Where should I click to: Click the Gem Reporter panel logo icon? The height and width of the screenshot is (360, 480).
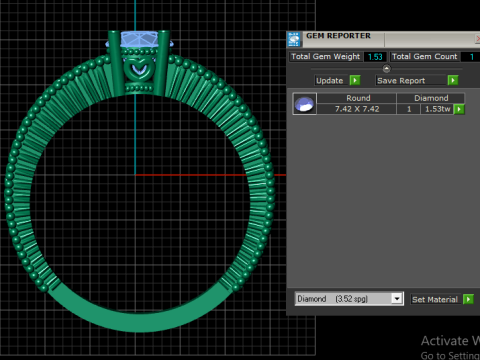click(x=294, y=40)
